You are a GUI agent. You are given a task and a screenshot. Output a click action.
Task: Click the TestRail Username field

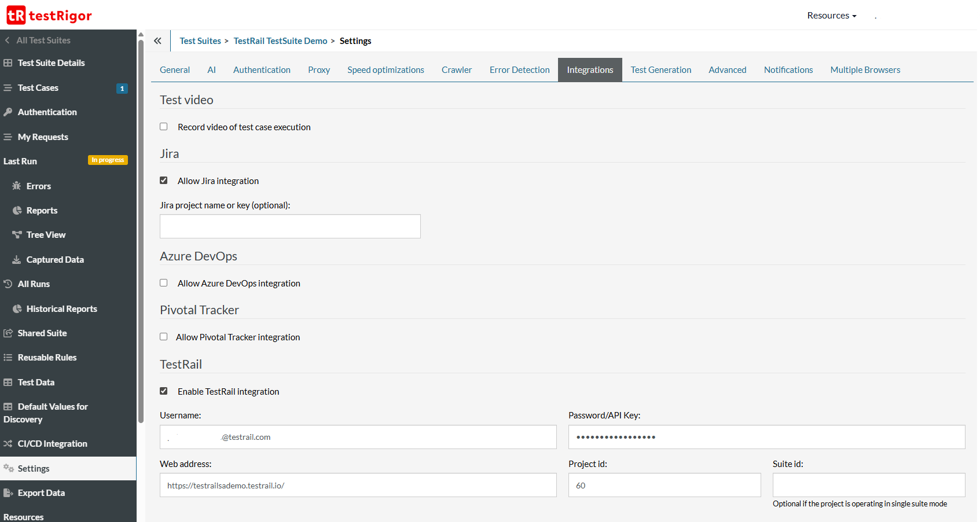(x=358, y=437)
